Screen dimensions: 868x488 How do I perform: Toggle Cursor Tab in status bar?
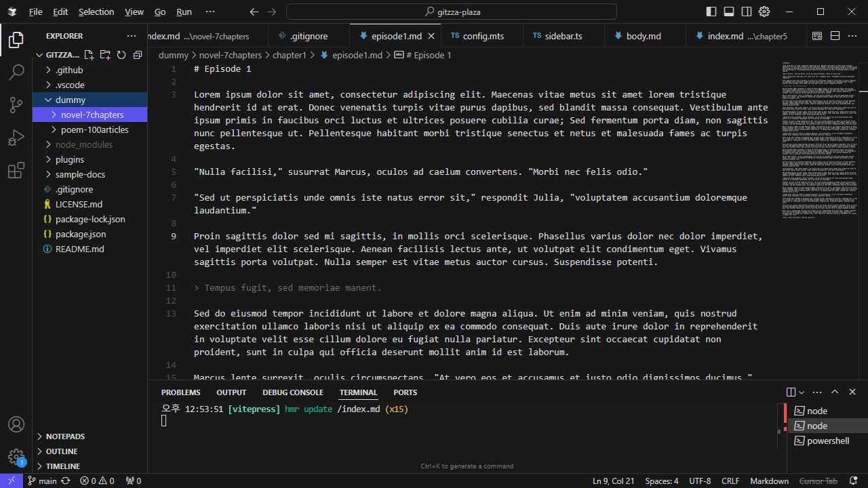[x=818, y=481]
